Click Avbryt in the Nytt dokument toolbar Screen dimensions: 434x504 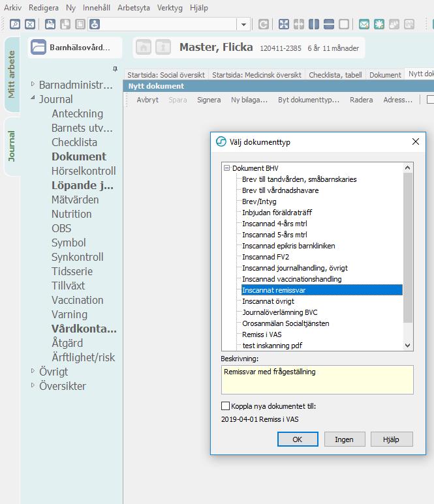[x=147, y=100]
